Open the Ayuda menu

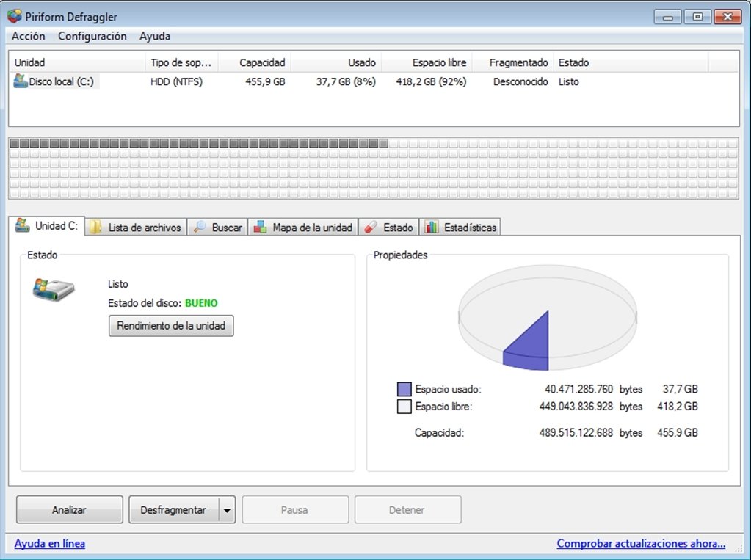click(155, 37)
